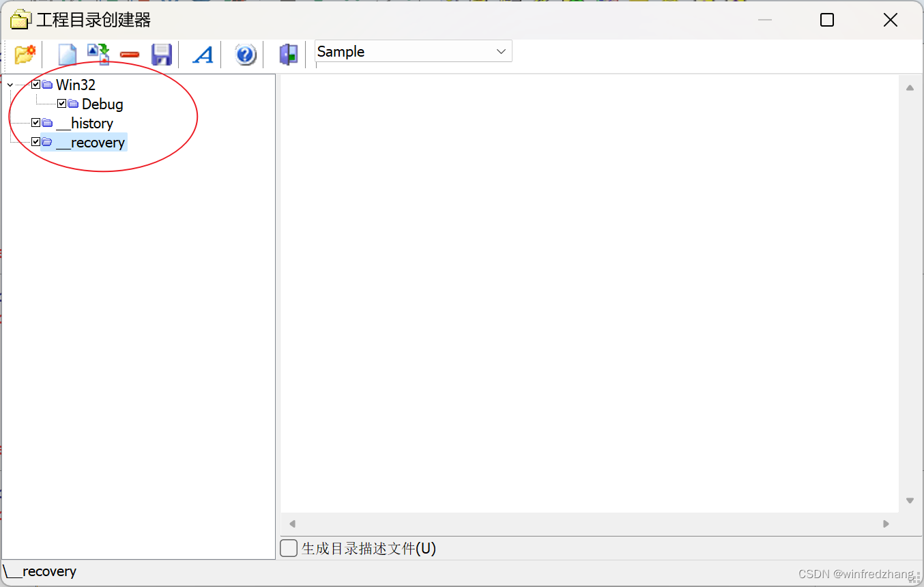This screenshot has width=924, height=587.
Task: Uncheck the __history folder checkbox
Action: click(x=36, y=123)
